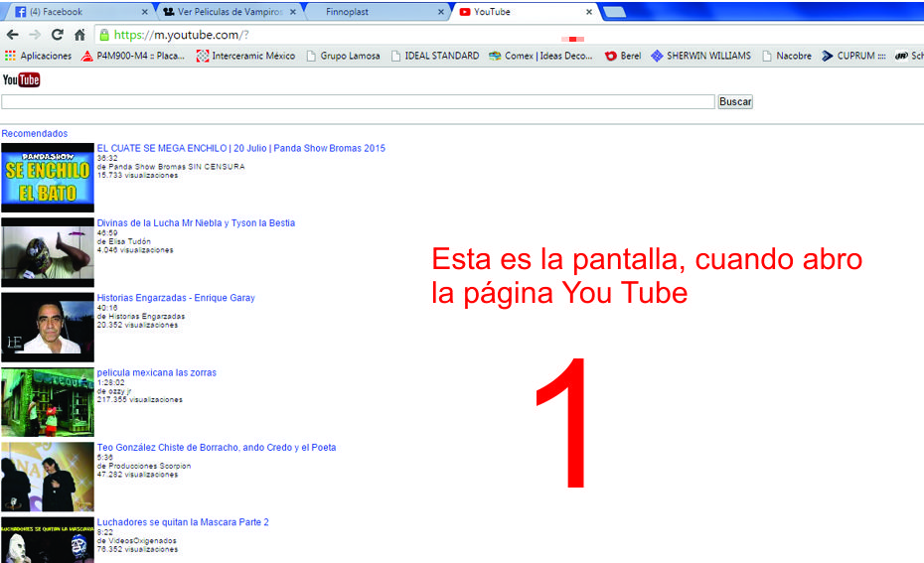Click the YouTube logo
This screenshot has width=924, height=563.
21,79
